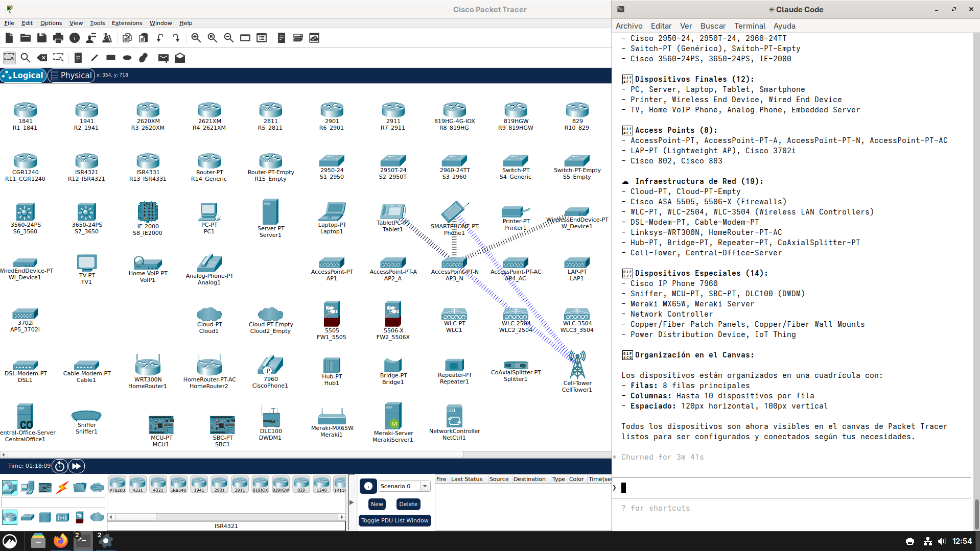Open Network Information with the info icon
Image resolution: width=980 pixels, height=551 pixels.
(x=75, y=38)
